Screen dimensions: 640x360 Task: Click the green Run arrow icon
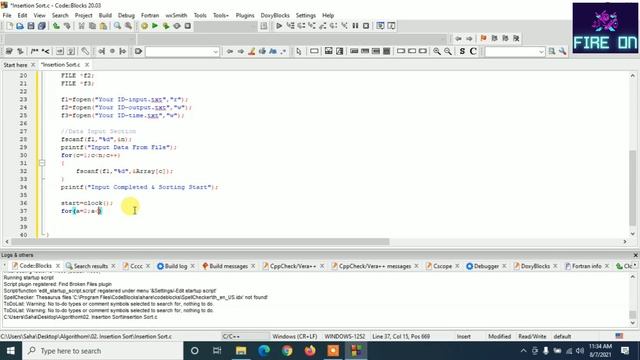155,26
